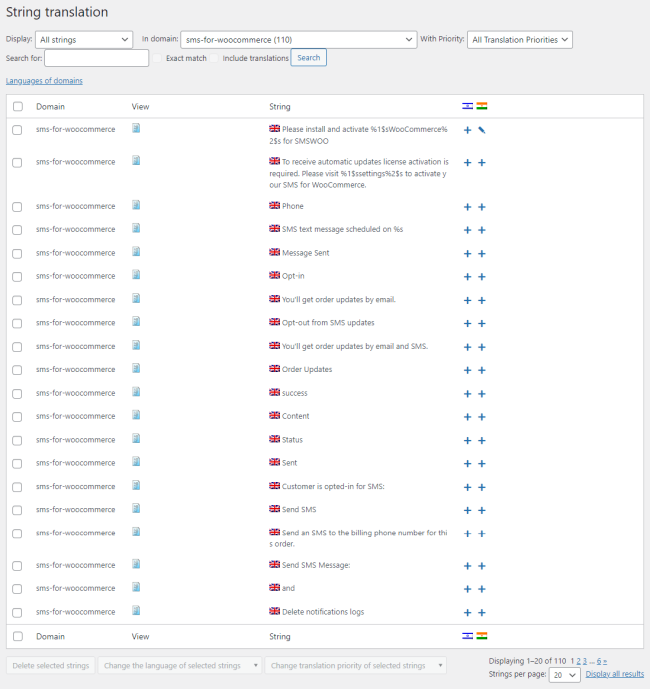Enable Include translations option
Image resolution: width=650 pixels, height=689 pixels.
click(214, 58)
